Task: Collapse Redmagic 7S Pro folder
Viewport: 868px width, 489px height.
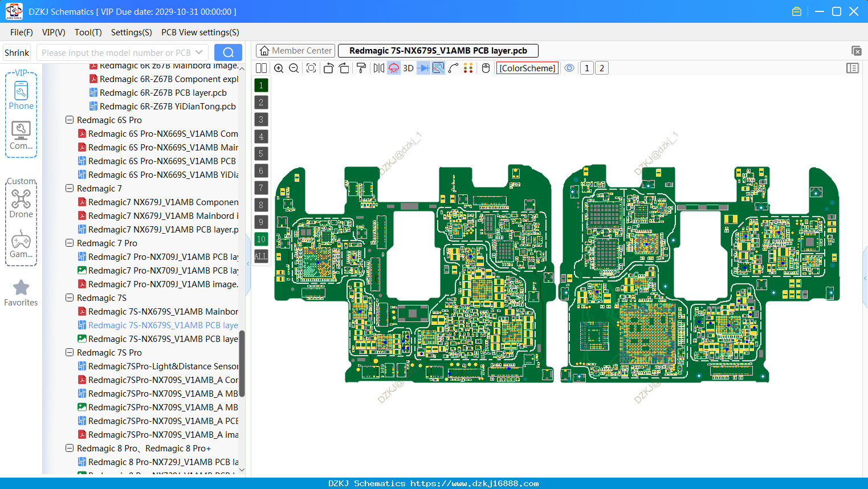Action: [x=70, y=353]
